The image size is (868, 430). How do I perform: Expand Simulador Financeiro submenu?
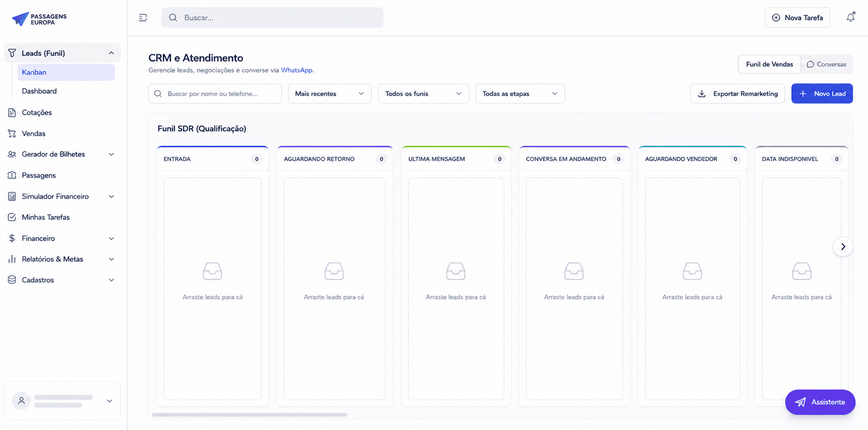pos(111,196)
